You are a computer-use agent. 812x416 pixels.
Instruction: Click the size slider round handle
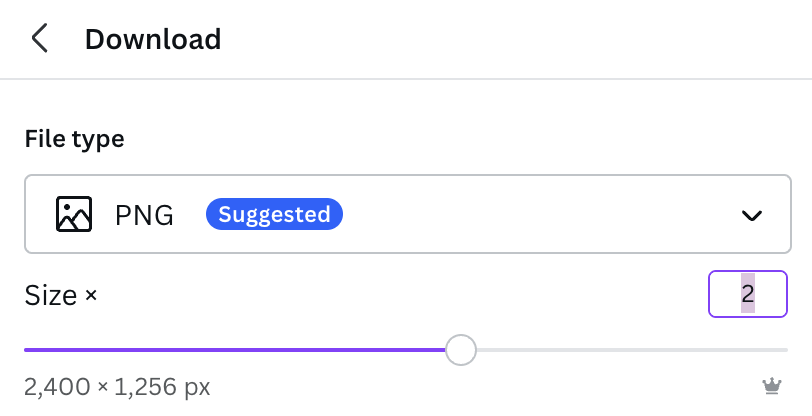tap(460, 350)
